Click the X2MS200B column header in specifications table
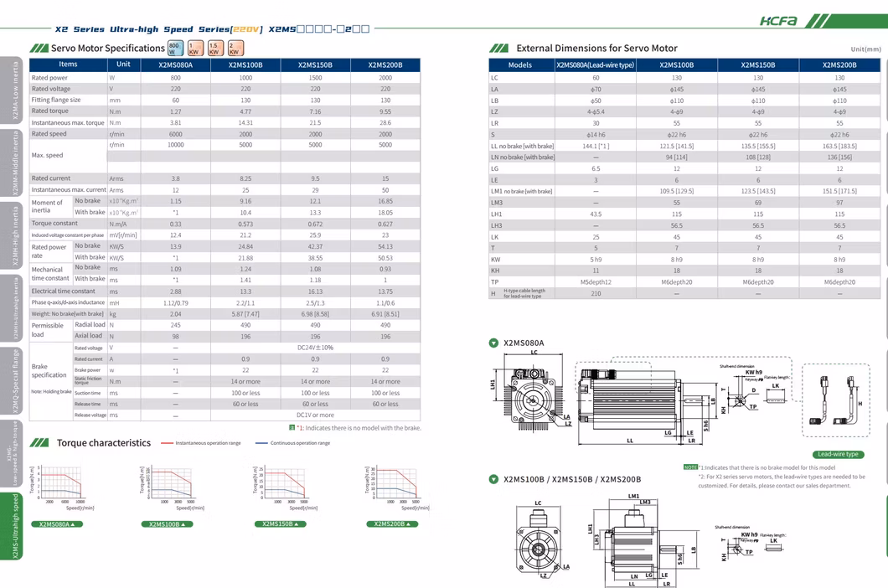 pyautogui.click(x=385, y=64)
